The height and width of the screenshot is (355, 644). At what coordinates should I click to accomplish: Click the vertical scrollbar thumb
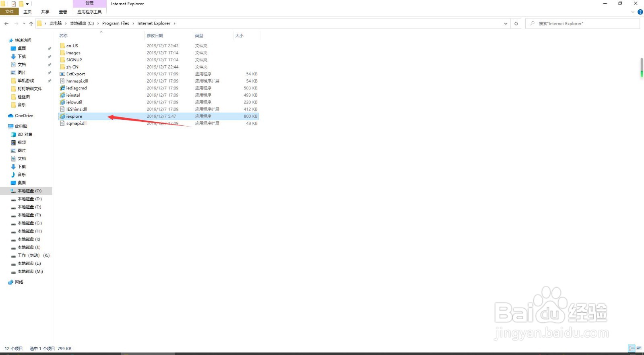(x=642, y=67)
